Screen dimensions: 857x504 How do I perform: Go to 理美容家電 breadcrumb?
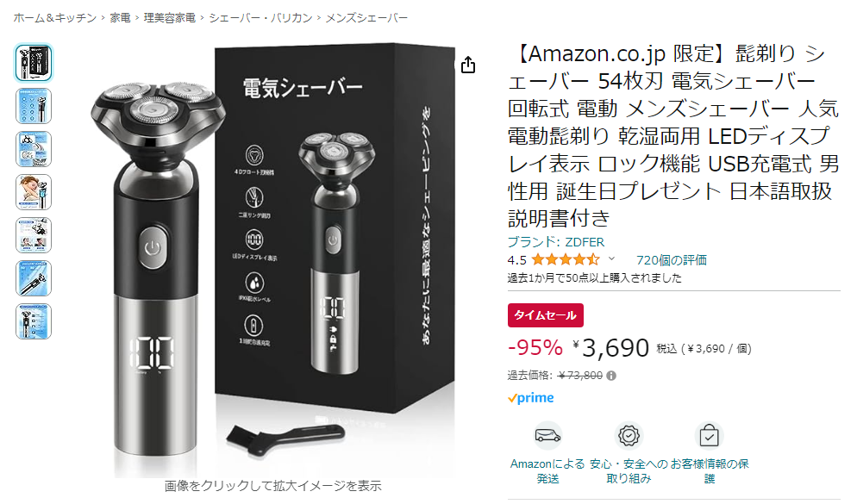coord(170,18)
